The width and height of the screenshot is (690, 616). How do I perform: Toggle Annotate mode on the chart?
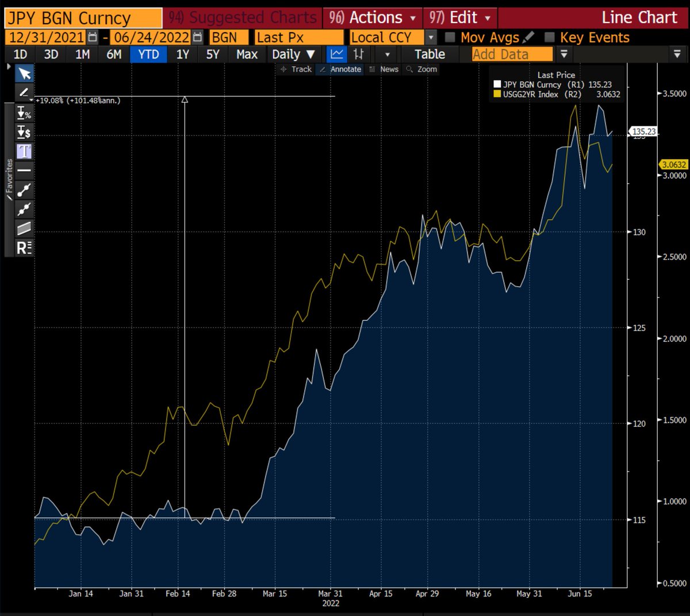coord(345,69)
